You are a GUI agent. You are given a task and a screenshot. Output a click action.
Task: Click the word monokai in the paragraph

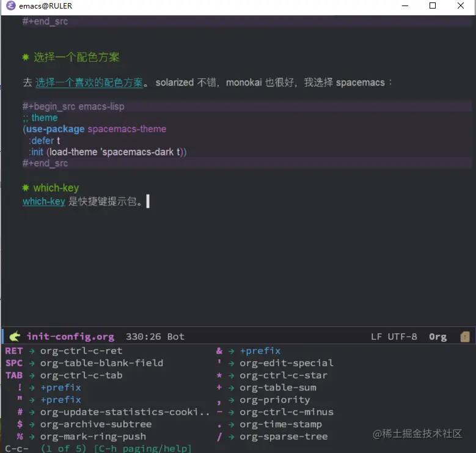[x=244, y=83]
